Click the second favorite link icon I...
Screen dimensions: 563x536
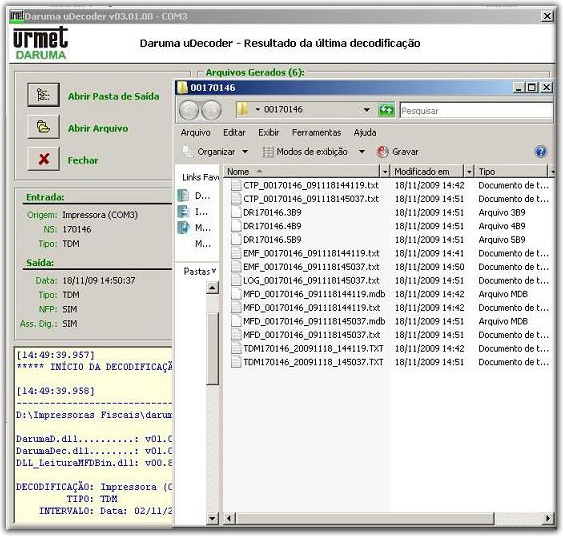pos(183,211)
